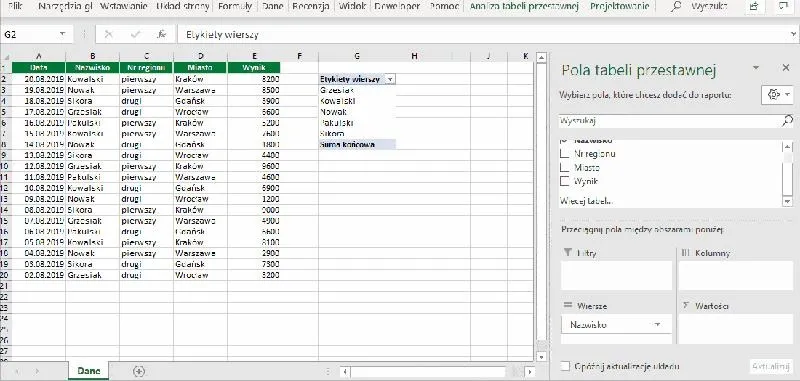The image size is (800, 381).
Task: Open the Etykiety wierszy filter dropdown
Action: pos(390,80)
